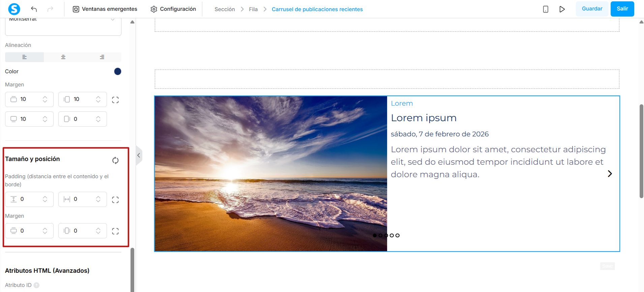The width and height of the screenshot is (644, 292).
Task: Focus the vertical padding input field
Action: (x=29, y=199)
